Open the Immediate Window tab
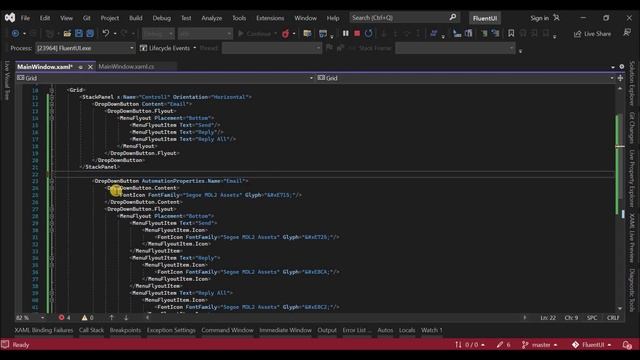640x360 pixels. tap(285, 330)
